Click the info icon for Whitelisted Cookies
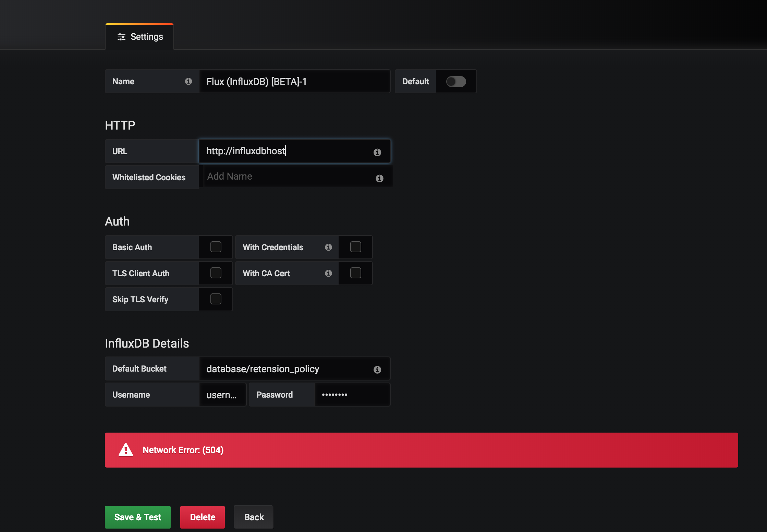Image resolution: width=767 pixels, height=532 pixels. tap(379, 178)
